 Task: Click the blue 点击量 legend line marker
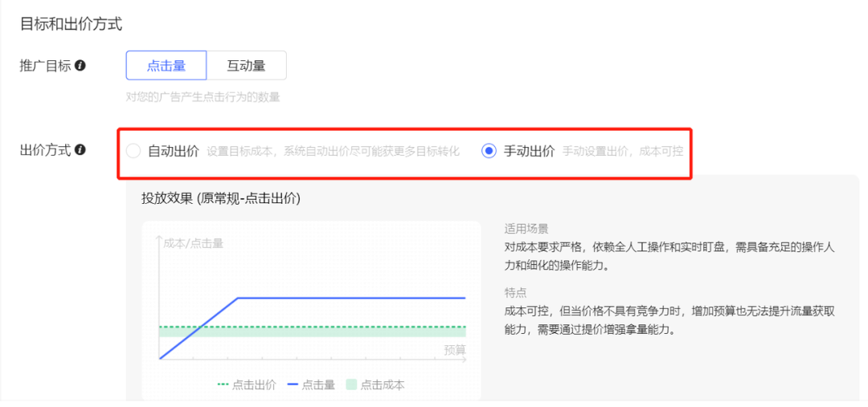[293, 385]
